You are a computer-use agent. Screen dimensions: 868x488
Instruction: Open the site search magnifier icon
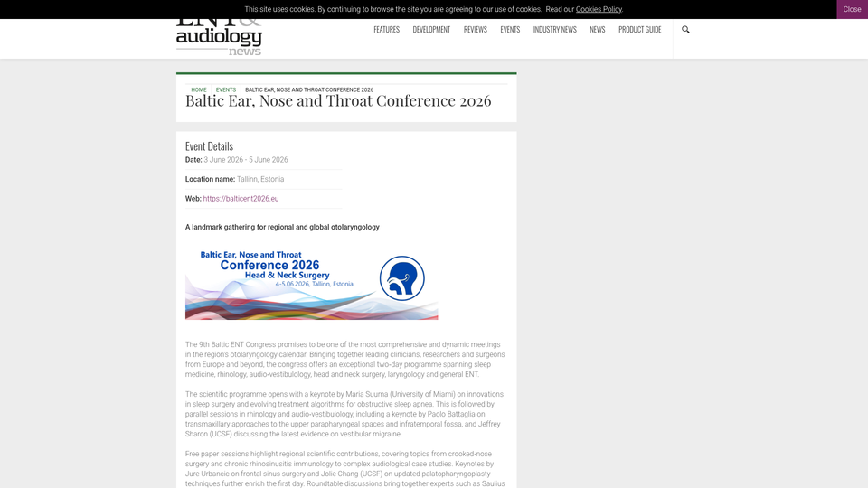coord(685,29)
